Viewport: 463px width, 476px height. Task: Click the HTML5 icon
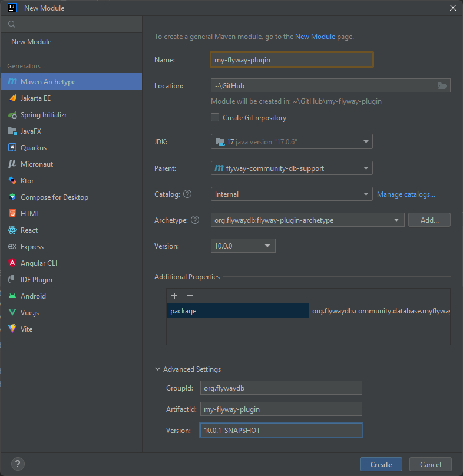tap(12, 213)
